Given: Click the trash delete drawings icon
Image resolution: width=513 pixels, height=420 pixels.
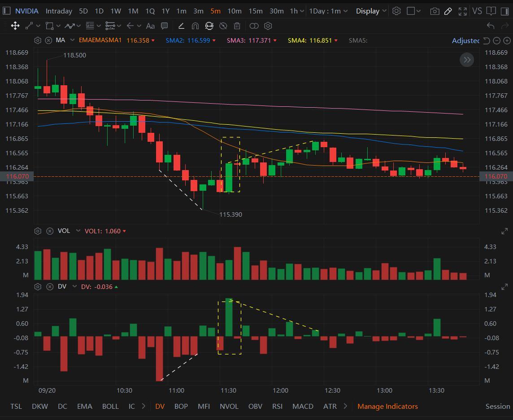Looking at the screenshot, I should pos(237,26).
